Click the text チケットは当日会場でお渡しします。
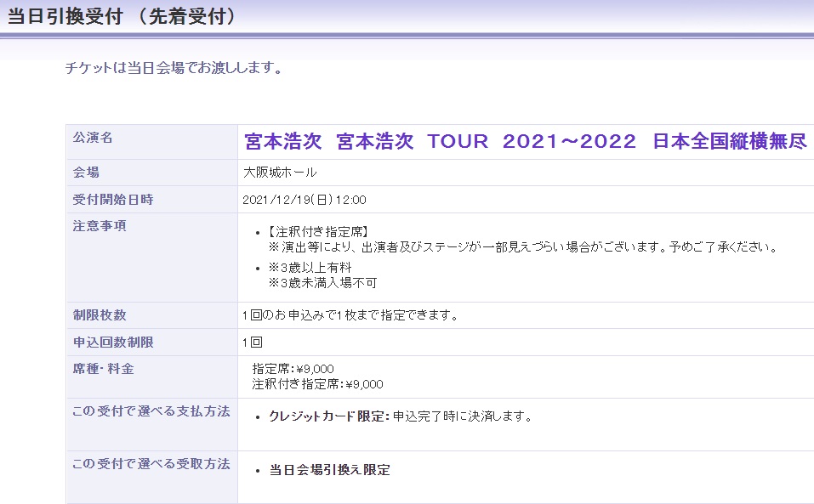Image resolution: width=814 pixels, height=504 pixels. pos(174,68)
